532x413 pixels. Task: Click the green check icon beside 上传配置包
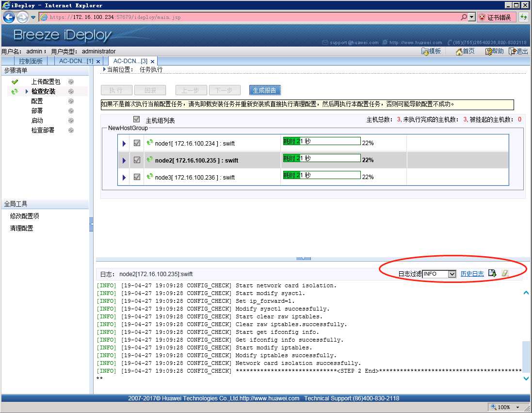click(15, 82)
